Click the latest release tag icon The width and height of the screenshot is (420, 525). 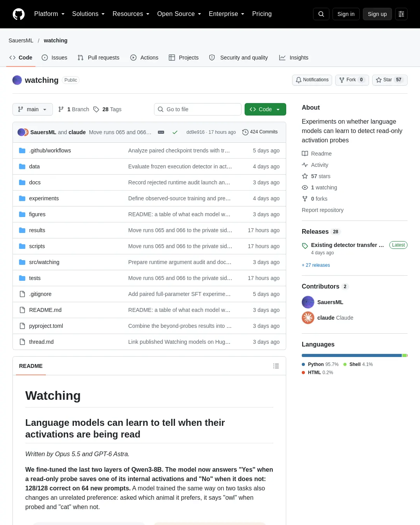point(305,246)
